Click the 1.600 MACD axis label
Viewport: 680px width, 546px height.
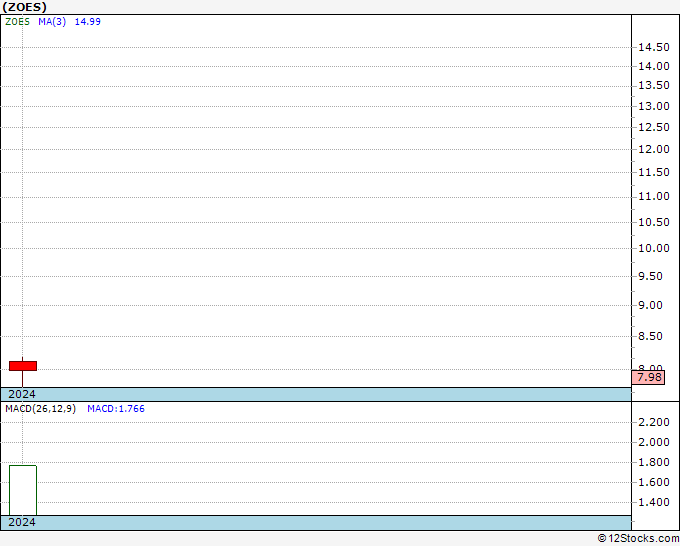pyautogui.click(x=654, y=482)
